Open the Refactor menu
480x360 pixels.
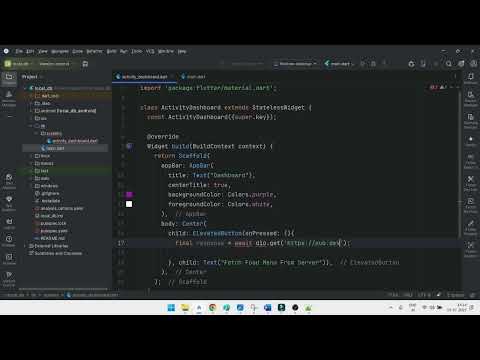95,51
